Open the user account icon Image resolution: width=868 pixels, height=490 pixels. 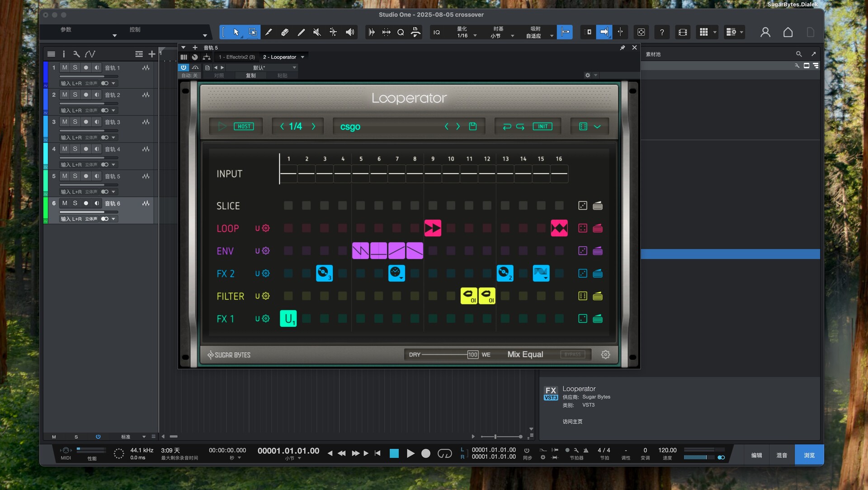coord(765,32)
